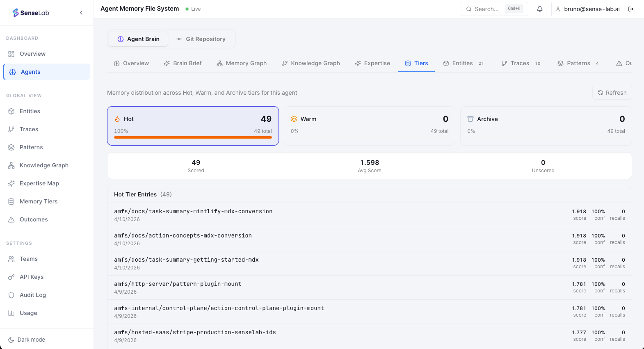The height and width of the screenshot is (349, 644).
Task: Click the notifications bell icon
Action: [540, 9]
